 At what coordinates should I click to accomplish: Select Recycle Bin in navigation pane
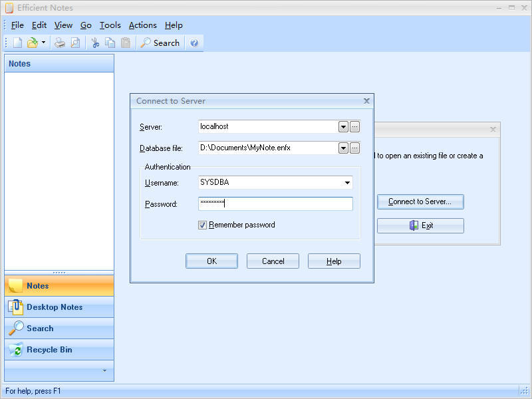click(59, 350)
